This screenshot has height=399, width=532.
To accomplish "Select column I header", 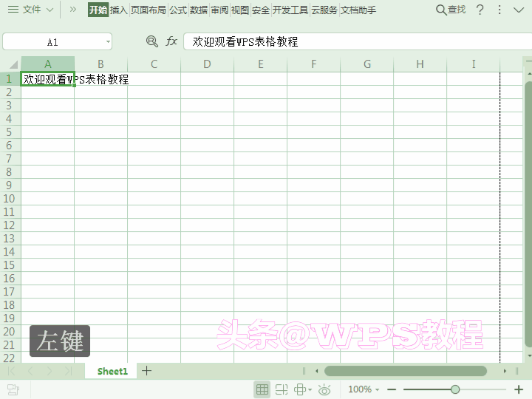I will coord(474,64).
